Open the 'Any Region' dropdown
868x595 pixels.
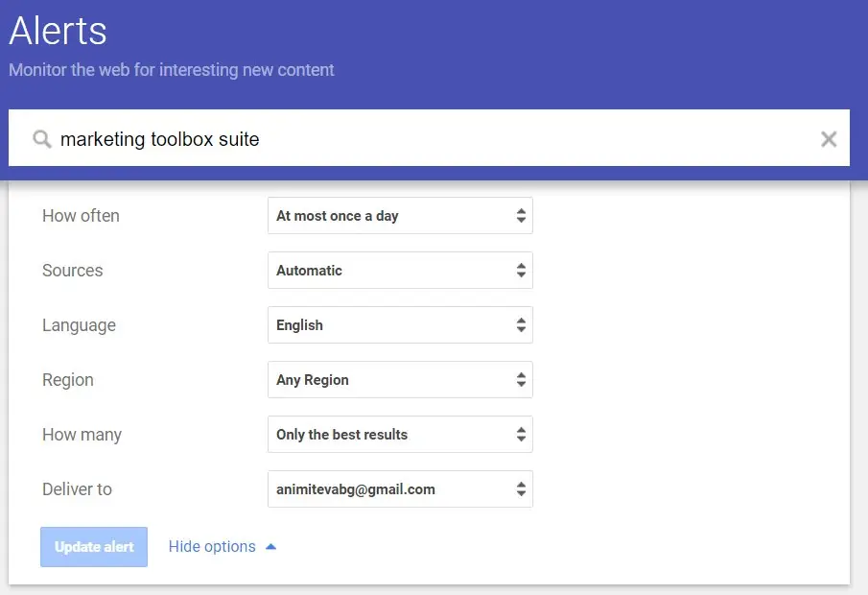click(x=400, y=379)
